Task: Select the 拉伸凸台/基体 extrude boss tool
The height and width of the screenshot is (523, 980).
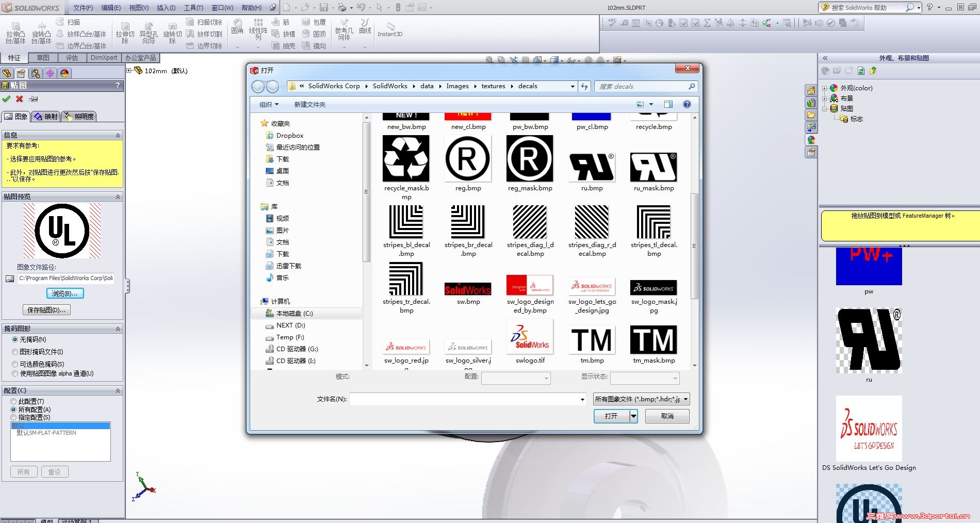Action: click(15, 33)
